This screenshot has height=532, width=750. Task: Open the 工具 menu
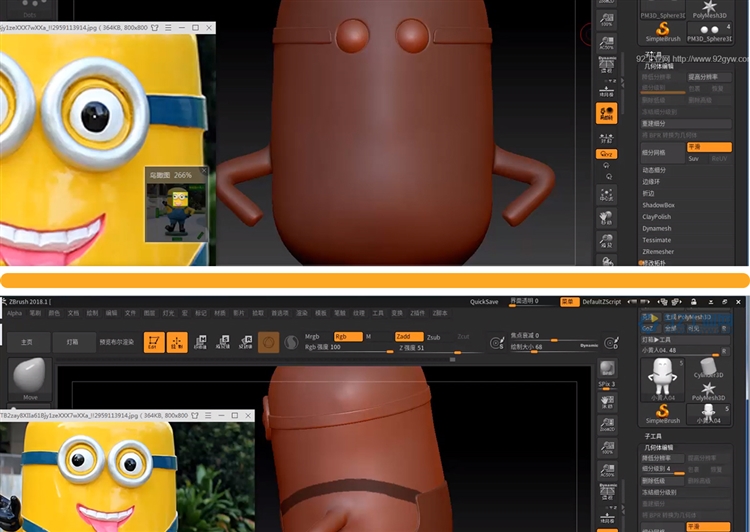click(x=378, y=313)
